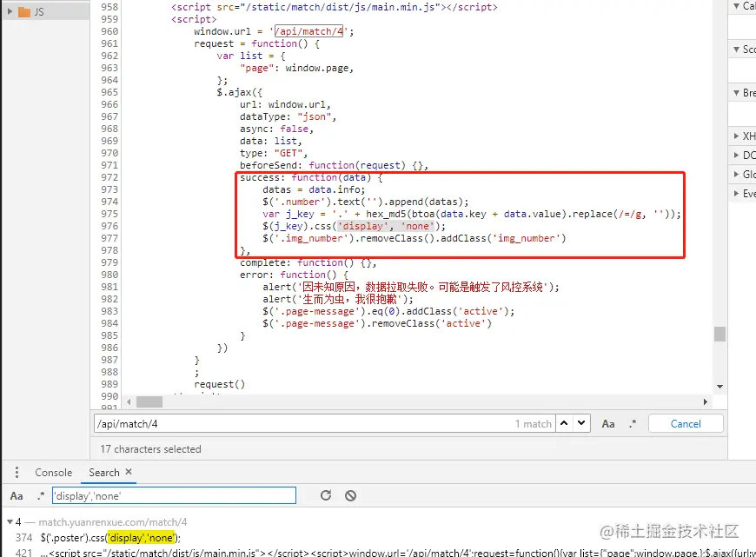The width and height of the screenshot is (756, 557).
Task: Toggle regex in source find bar
Action: coord(633,424)
